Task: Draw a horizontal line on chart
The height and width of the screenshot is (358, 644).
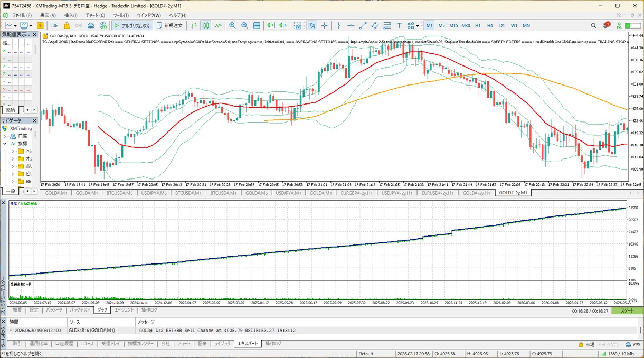Action: point(351,25)
